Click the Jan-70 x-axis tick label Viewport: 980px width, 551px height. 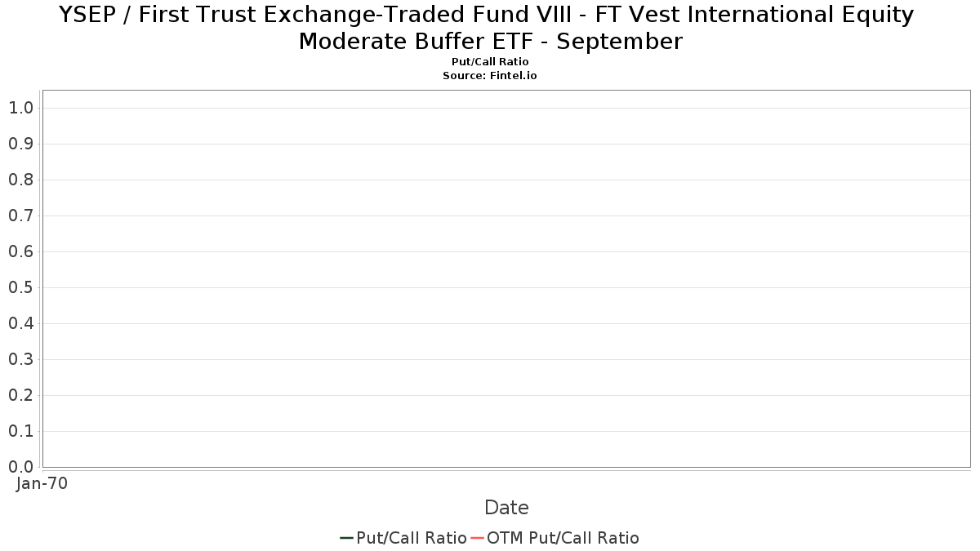coord(42,483)
